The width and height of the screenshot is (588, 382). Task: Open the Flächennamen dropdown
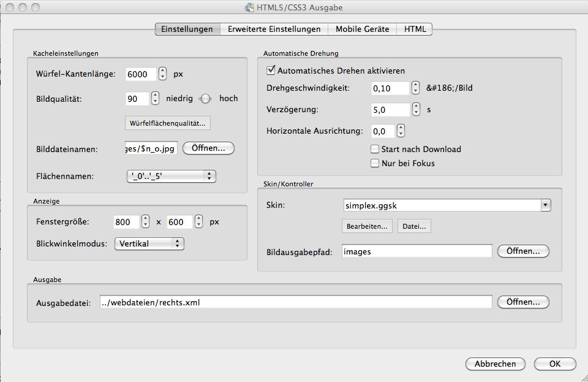click(170, 177)
